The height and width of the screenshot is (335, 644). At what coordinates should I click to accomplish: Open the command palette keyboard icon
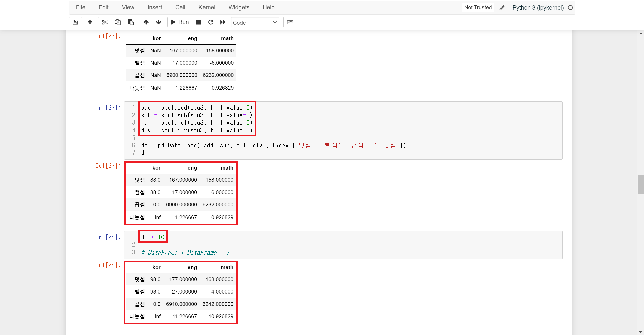point(290,22)
